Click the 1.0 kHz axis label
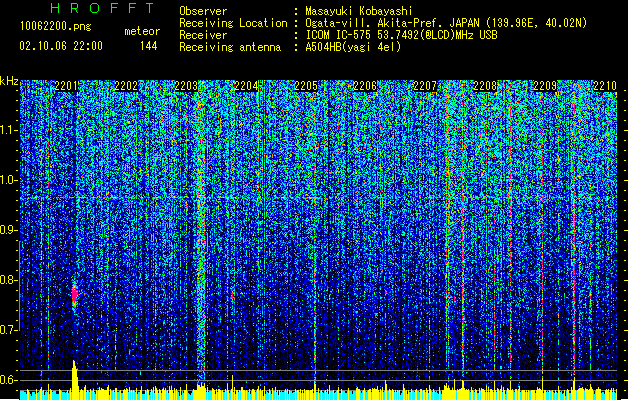Screen dimensions: 629x400 point(9,180)
